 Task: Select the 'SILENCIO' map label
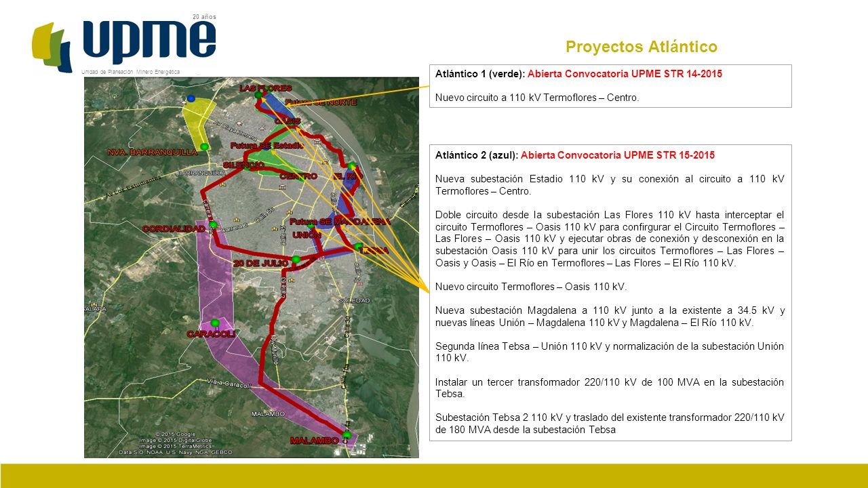point(243,165)
